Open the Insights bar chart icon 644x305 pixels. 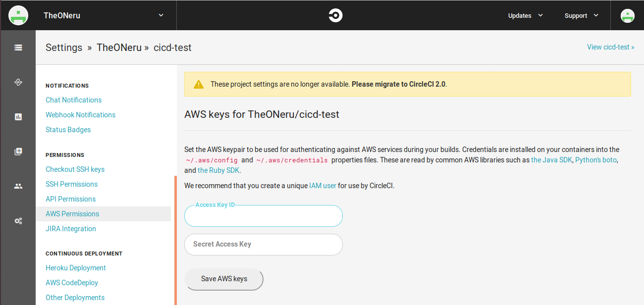[18, 117]
